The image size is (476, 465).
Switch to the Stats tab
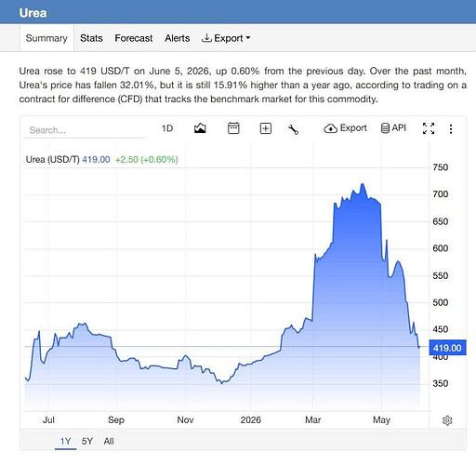point(91,38)
